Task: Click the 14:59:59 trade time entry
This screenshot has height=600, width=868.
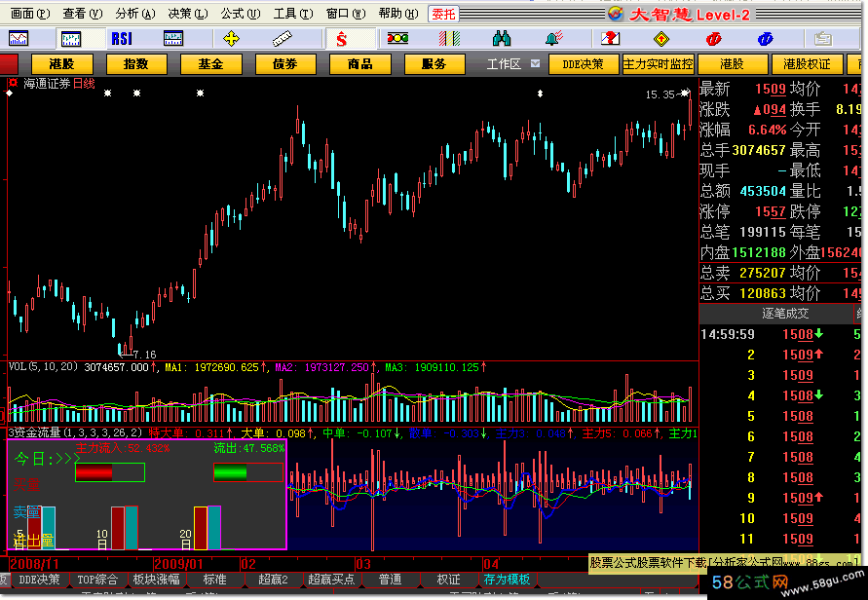Action: (x=728, y=334)
